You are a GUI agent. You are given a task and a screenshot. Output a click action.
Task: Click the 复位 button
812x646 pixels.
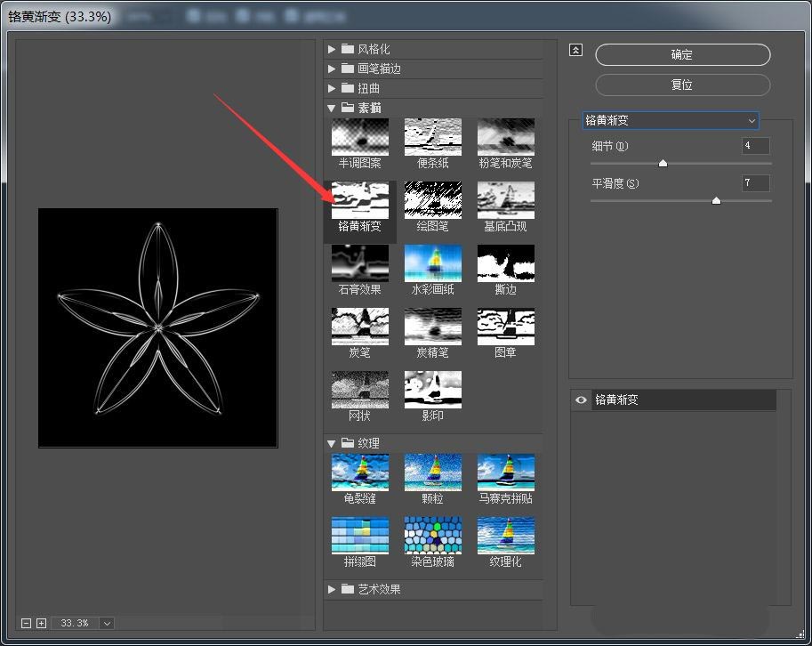[x=682, y=85]
